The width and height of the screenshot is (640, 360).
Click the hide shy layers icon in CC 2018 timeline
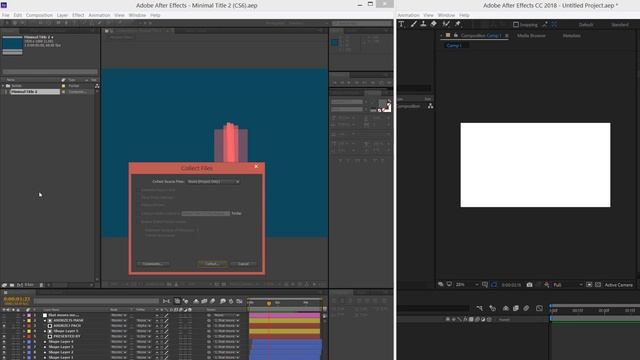pyautogui.click(x=506, y=308)
